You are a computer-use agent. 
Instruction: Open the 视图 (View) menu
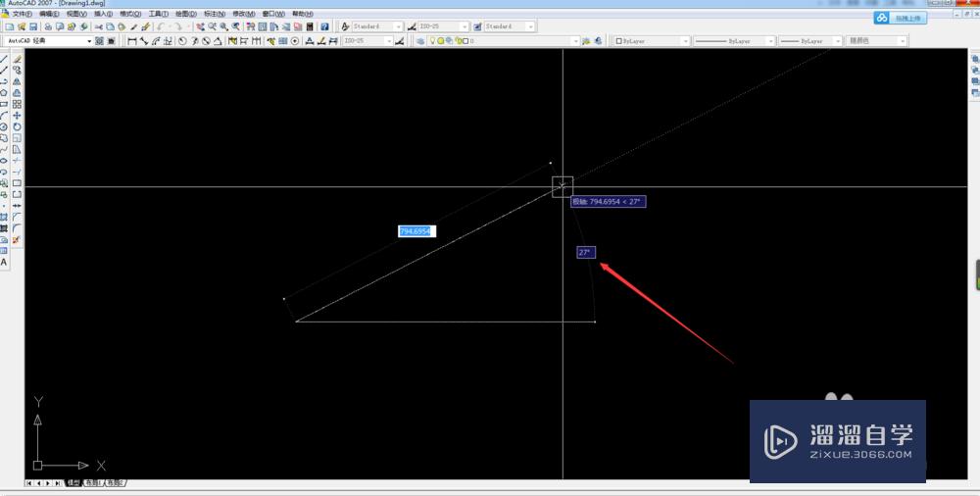pos(76,13)
